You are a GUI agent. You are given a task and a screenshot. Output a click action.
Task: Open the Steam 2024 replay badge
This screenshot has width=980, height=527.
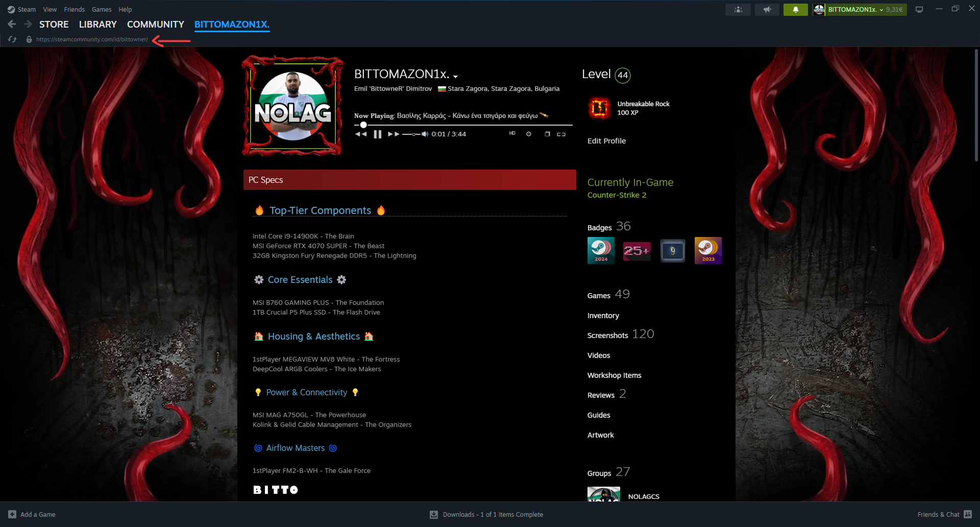coord(601,250)
